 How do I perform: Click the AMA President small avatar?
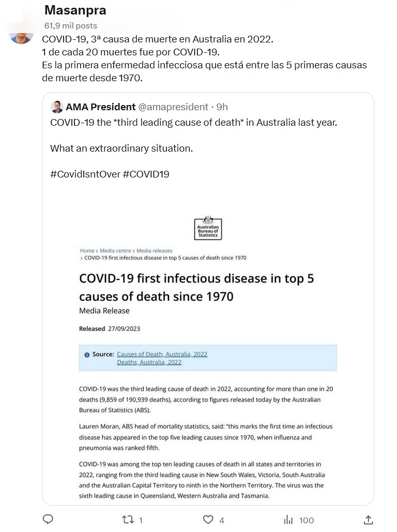57,107
